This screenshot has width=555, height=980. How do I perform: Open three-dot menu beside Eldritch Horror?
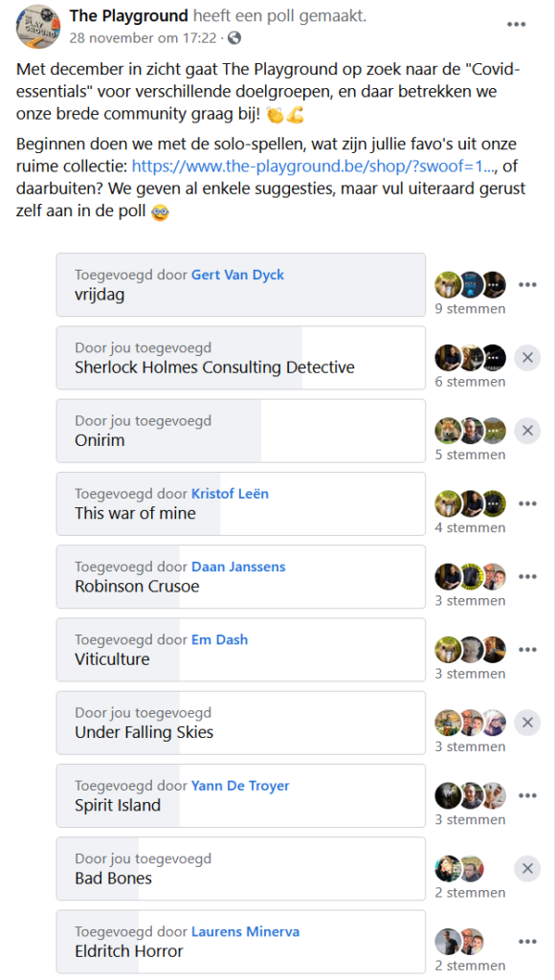pos(527,942)
